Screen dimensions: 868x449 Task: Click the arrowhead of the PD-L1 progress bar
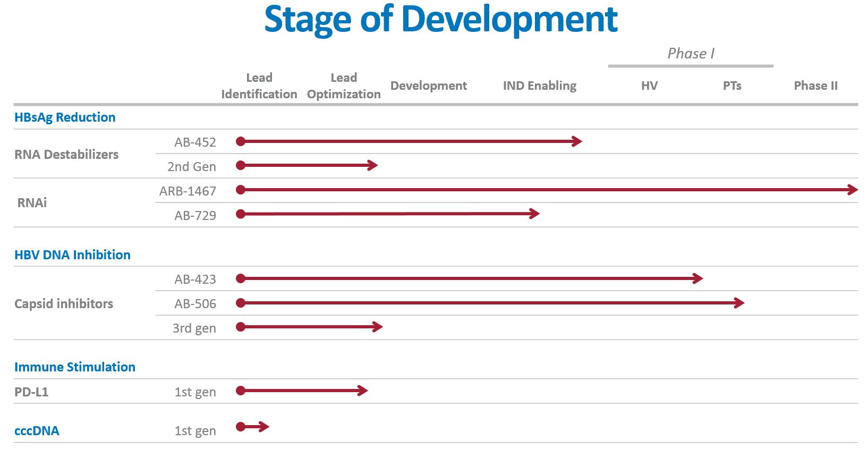point(363,391)
